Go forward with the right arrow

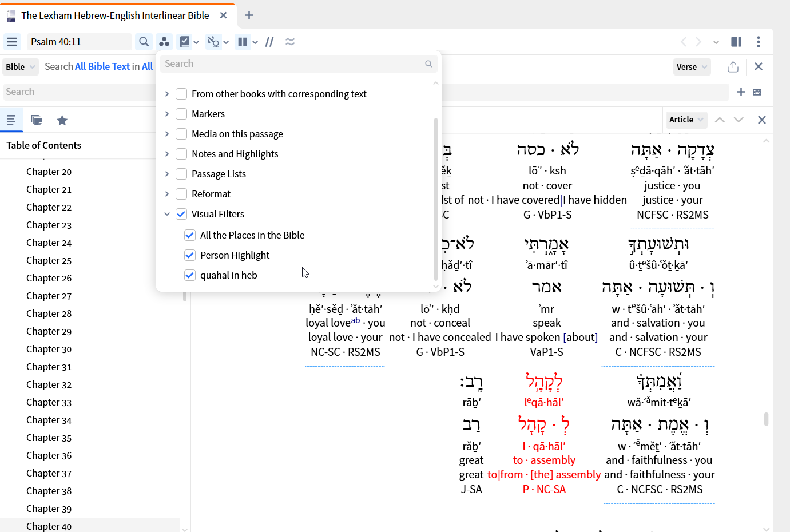(698, 42)
